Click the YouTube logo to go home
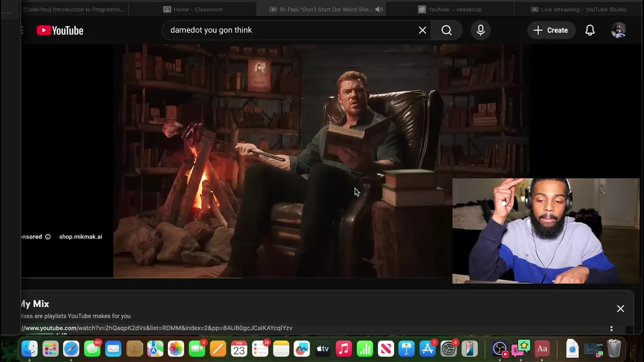Screen dimensions: 644x362 (x=60, y=30)
